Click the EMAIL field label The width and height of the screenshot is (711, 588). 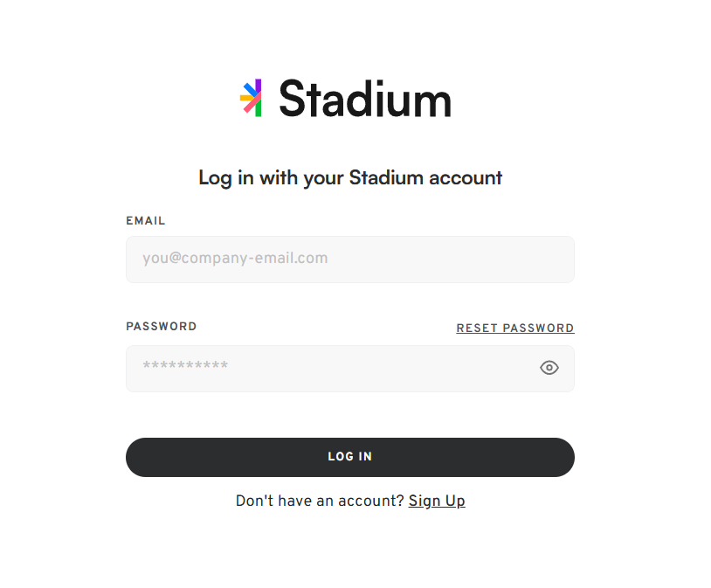146,220
